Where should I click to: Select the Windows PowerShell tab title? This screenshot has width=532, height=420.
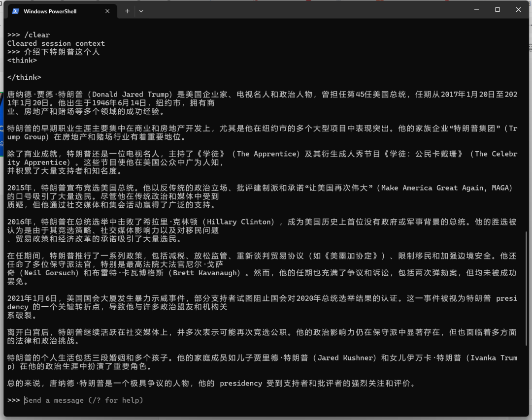pyautogui.click(x=50, y=11)
